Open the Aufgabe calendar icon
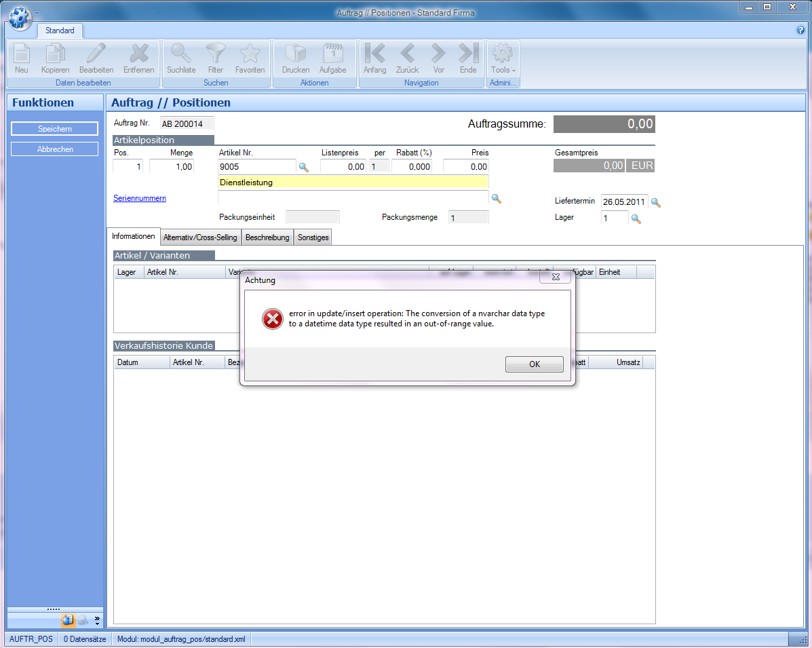 [332, 54]
